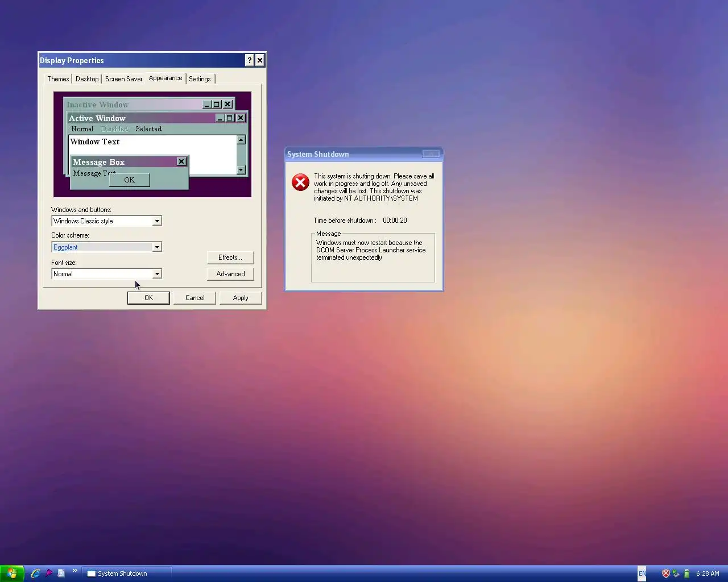Launch Internet Explorer from Quick Launch

point(35,573)
